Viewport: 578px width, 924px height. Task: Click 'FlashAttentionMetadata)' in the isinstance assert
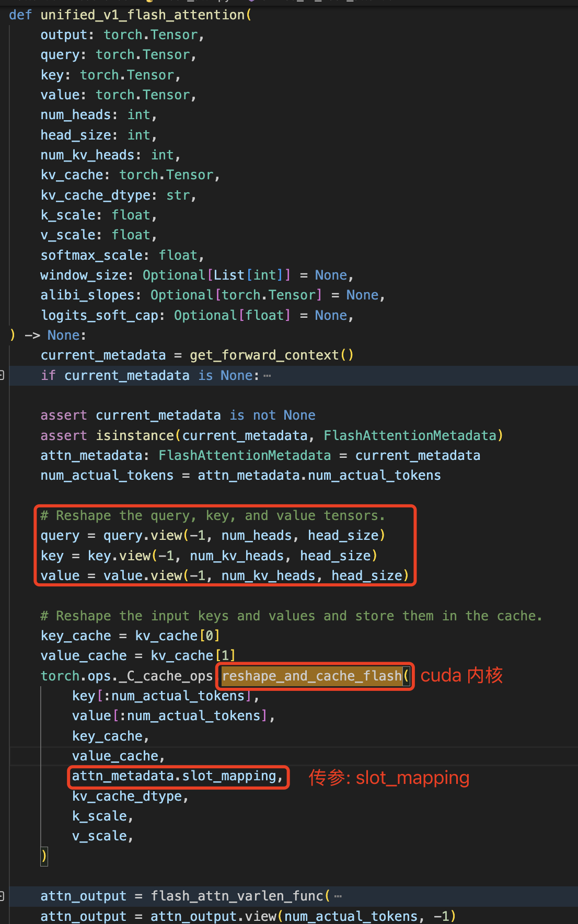point(413,436)
